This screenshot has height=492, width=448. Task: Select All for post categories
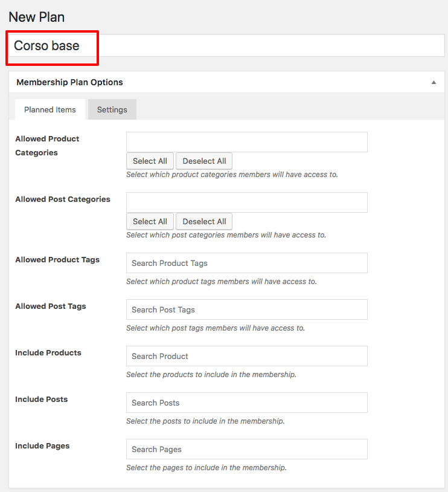point(150,222)
